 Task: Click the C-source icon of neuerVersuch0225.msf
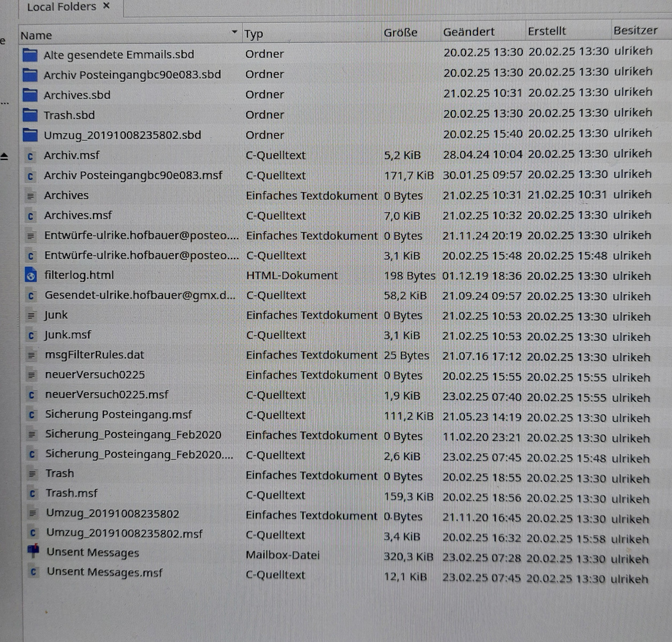32,395
